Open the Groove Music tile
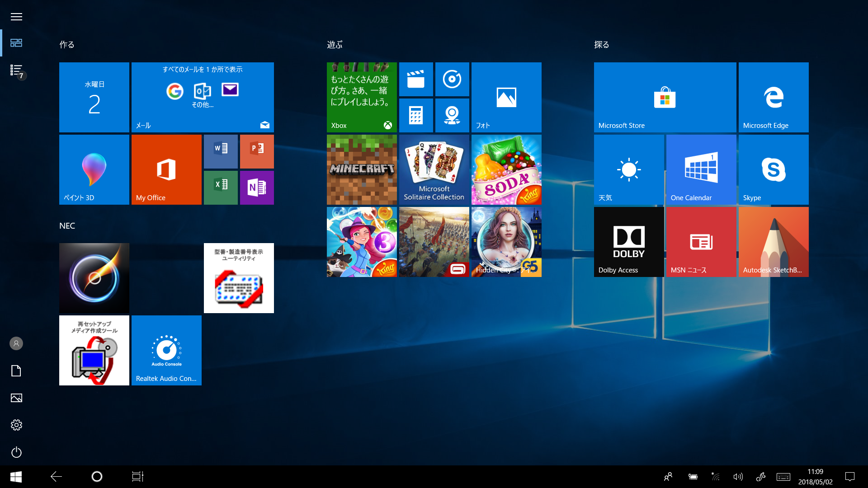 pos(452,79)
